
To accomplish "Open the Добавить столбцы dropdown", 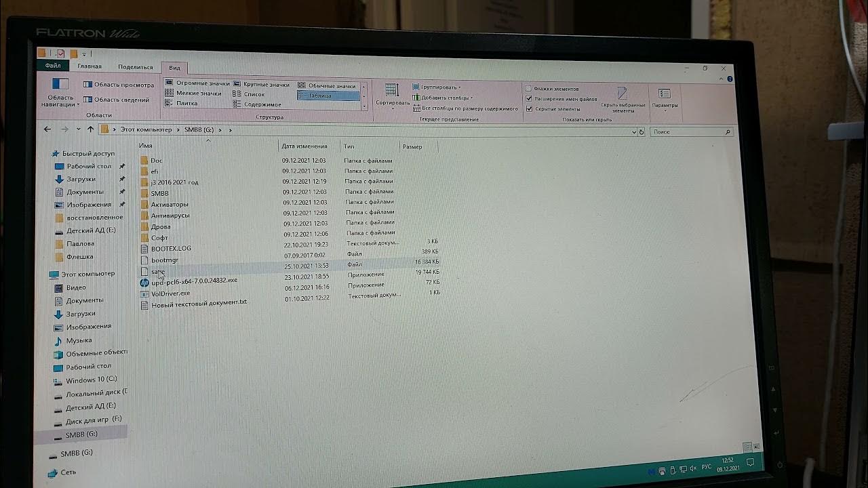I will (x=442, y=98).
